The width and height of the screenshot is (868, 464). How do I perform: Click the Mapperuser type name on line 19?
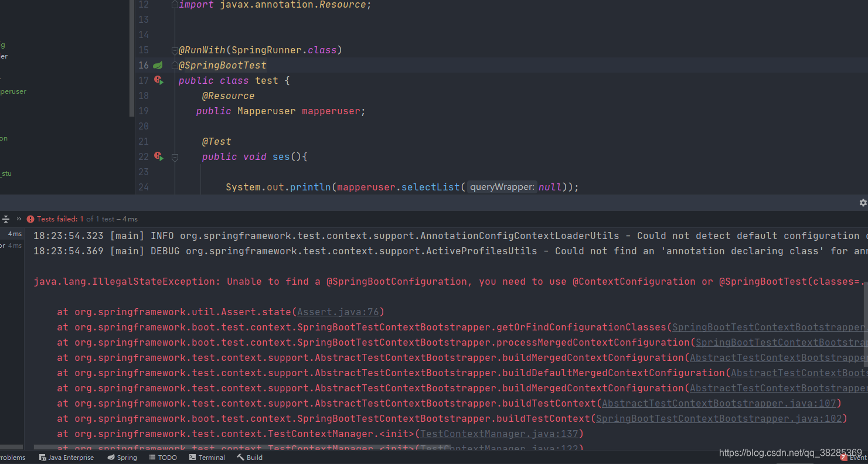(x=267, y=111)
